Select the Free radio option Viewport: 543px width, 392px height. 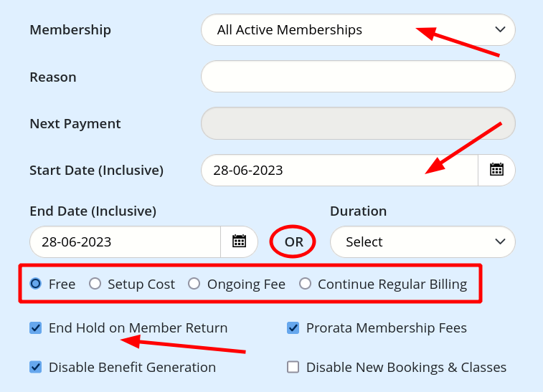35,284
